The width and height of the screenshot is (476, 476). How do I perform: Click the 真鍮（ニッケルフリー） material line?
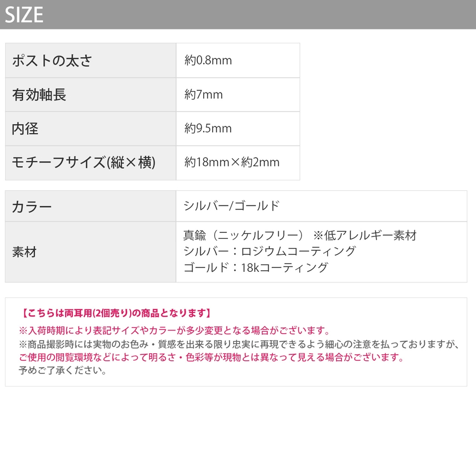point(243,236)
